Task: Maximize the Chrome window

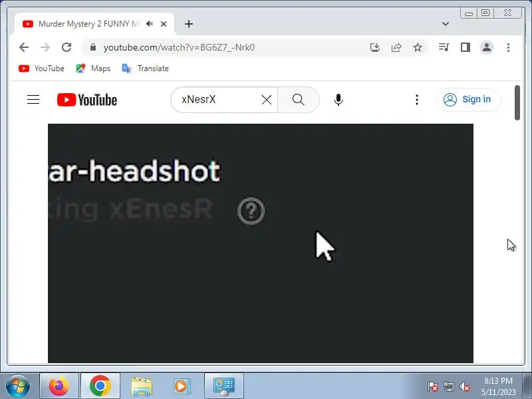Action: click(485, 13)
